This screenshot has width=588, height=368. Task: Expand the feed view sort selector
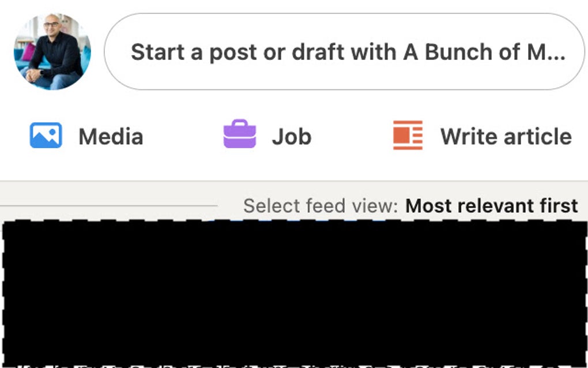click(491, 206)
